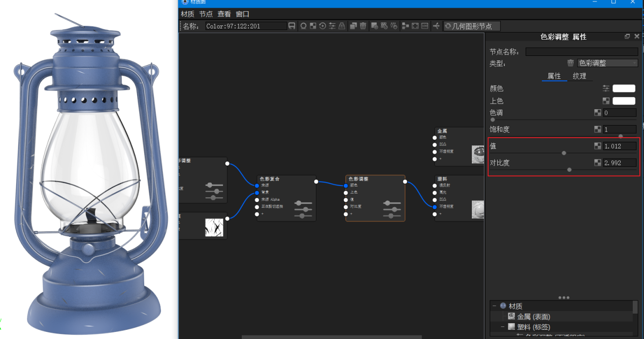This screenshot has height=339, width=644.
Task: Click the 塑料 node preview thumbnail
Action: (x=477, y=209)
